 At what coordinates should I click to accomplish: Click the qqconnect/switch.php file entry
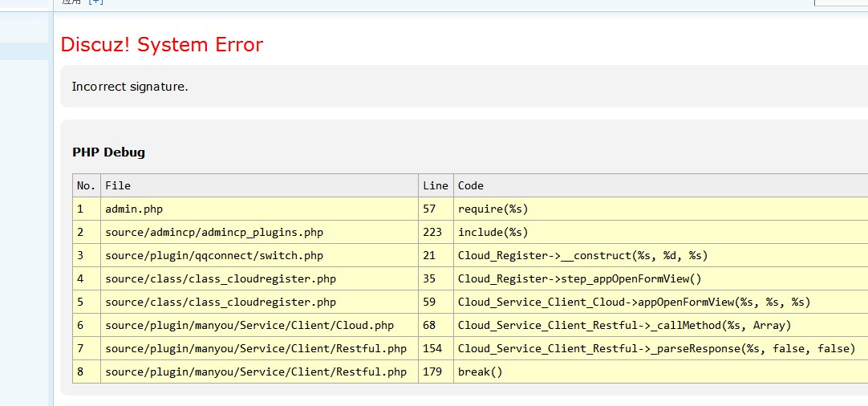(x=214, y=255)
